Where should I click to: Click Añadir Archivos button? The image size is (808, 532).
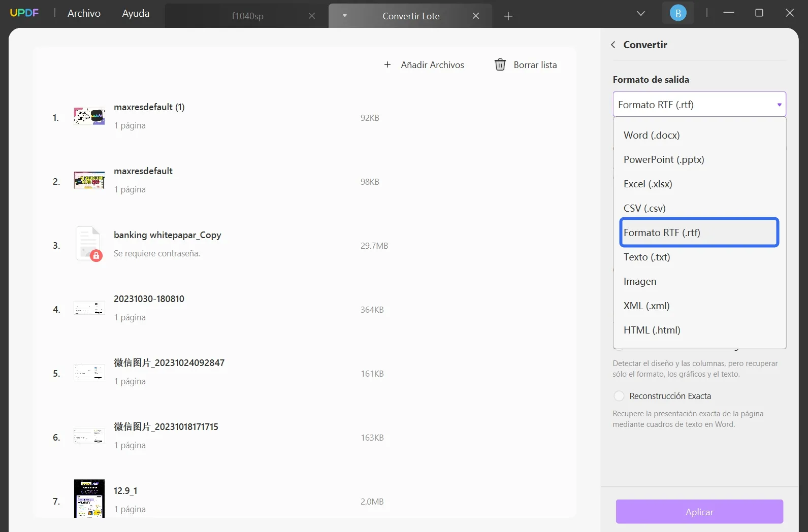coord(424,65)
